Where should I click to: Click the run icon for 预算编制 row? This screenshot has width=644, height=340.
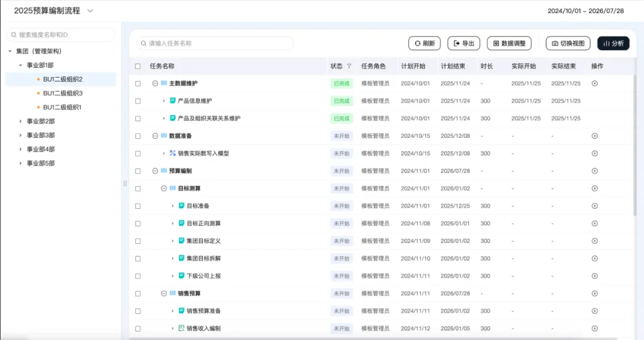pyautogui.click(x=595, y=171)
